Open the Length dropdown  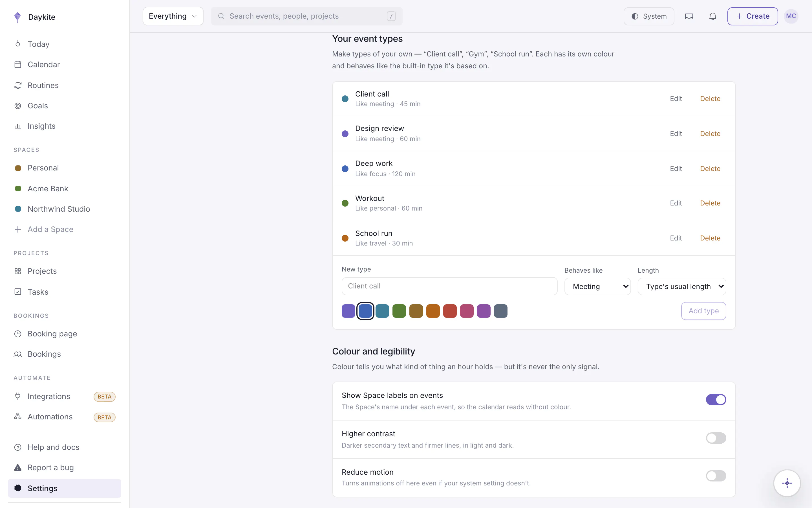point(682,286)
